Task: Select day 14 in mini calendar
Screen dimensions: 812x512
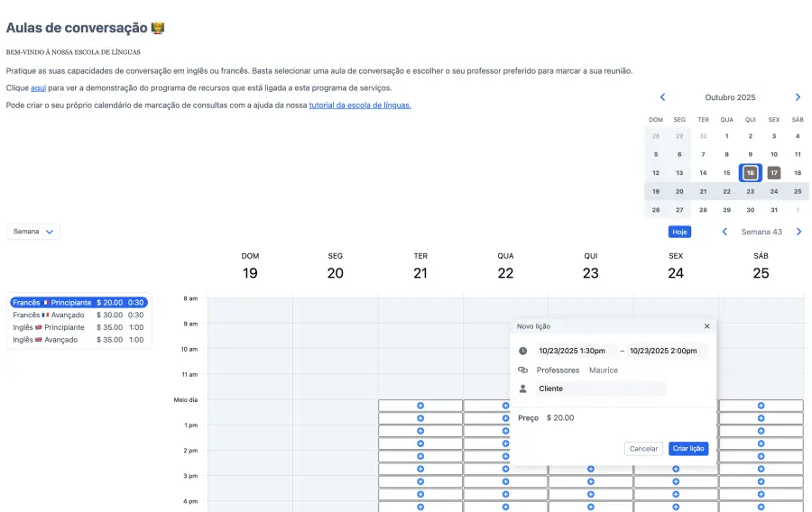Action: [703, 173]
